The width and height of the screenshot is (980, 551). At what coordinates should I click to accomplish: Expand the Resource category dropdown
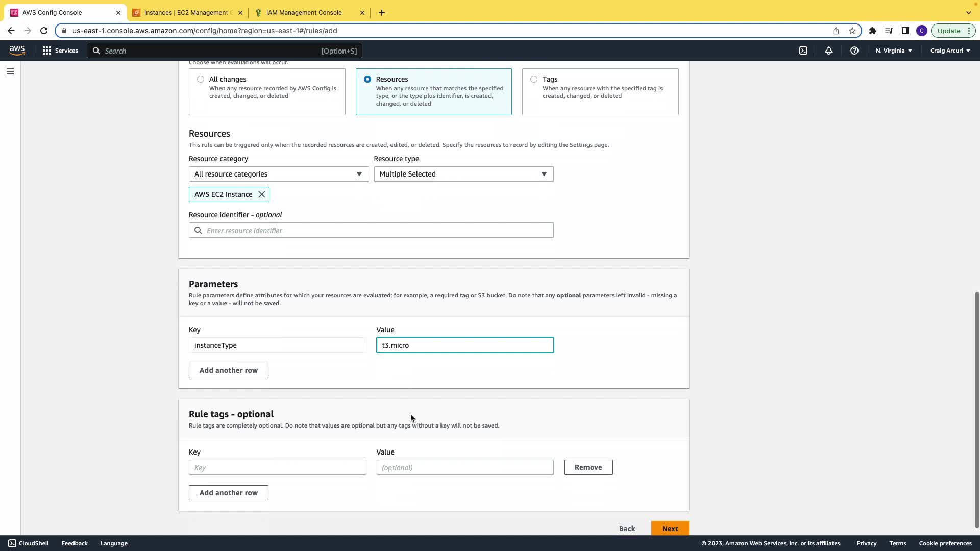(278, 174)
